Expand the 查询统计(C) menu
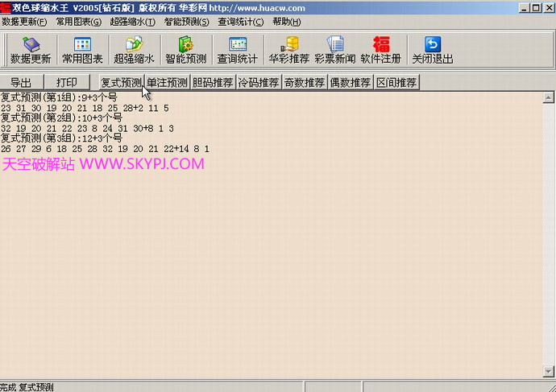Viewport: 556px width, 392px height. [x=240, y=22]
